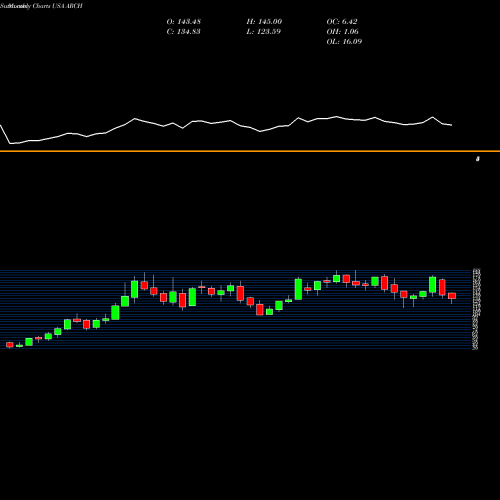Select the open value 'O: 143.48'
This screenshot has height=500, width=500.
184,22
